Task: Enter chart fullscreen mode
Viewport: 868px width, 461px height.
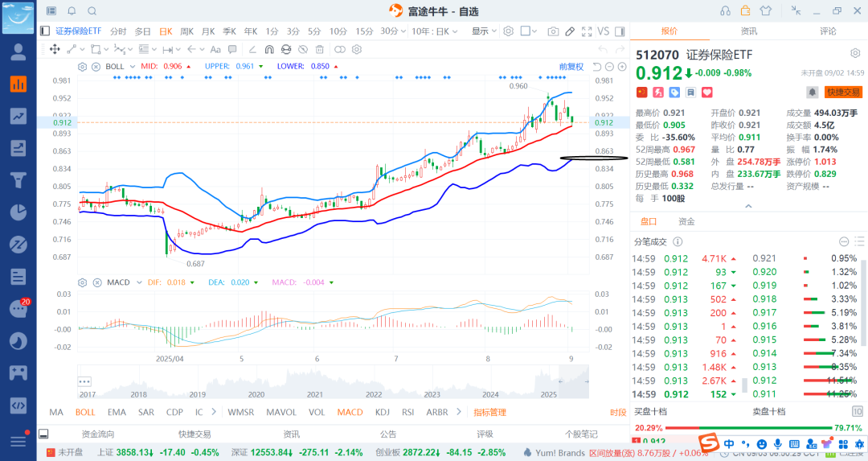Action: coord(587,31)
